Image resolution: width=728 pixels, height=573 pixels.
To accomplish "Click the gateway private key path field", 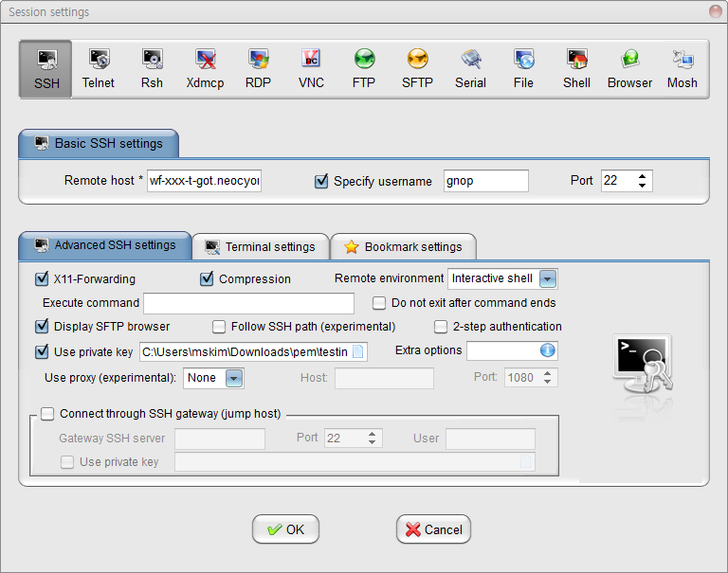I will click(355, 461).
